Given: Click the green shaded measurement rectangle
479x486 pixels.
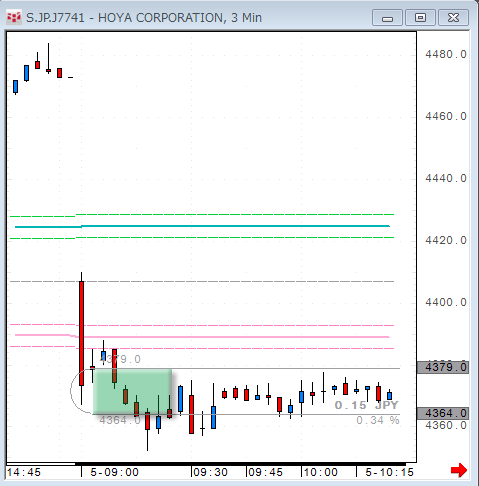Looking at the screenshot, I should tap(132, 392).
